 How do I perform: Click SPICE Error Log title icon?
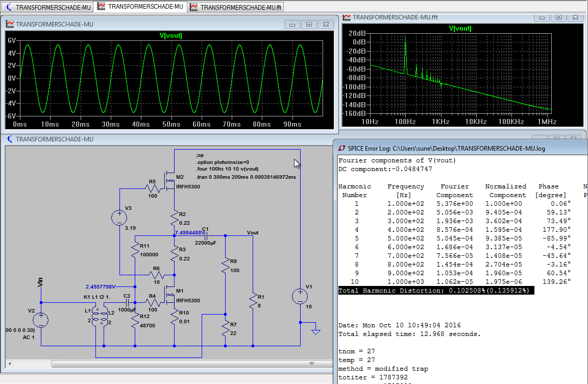pyautogui.click(x=341, y=148)
